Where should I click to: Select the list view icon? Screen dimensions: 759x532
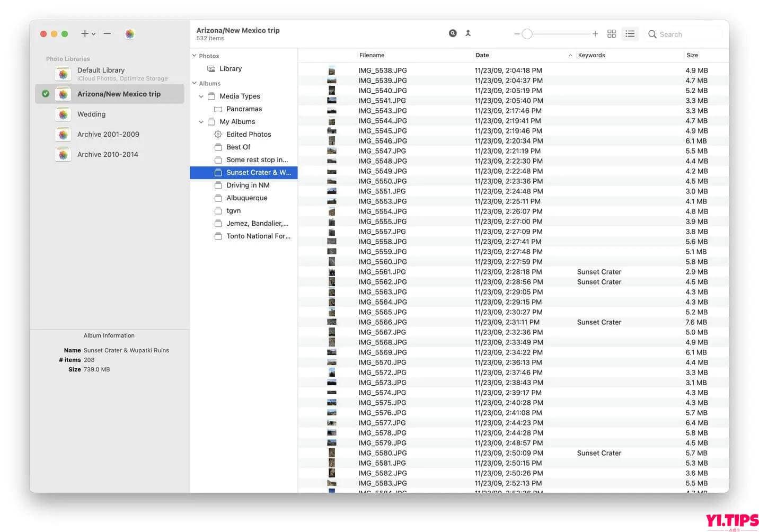(630, 33)
